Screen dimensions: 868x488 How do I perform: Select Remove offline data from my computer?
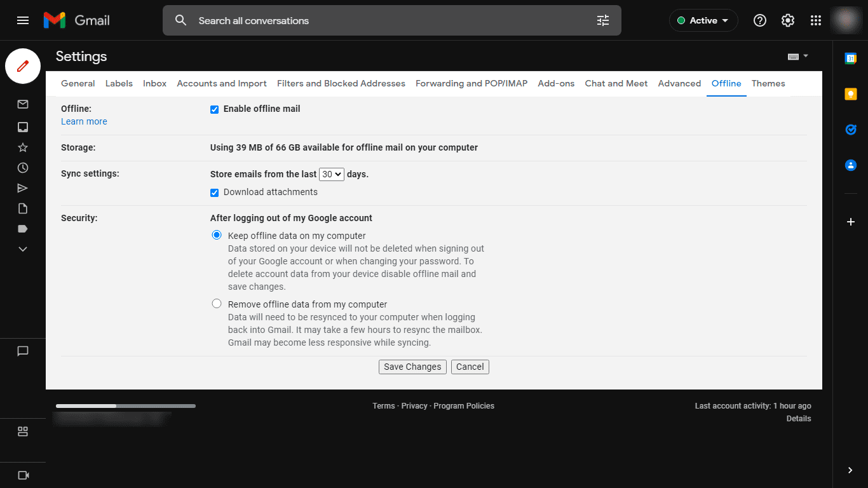pos(217,304)
